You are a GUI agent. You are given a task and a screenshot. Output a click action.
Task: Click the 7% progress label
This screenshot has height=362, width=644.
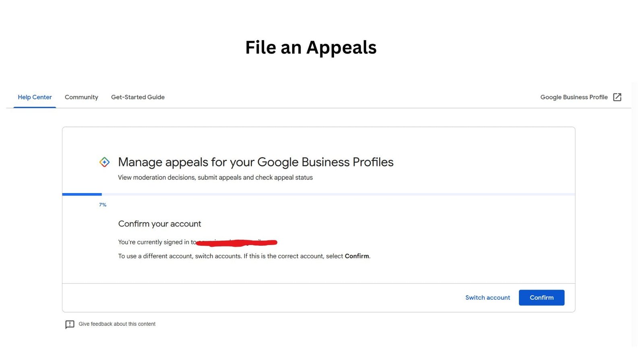click(103, 205)
